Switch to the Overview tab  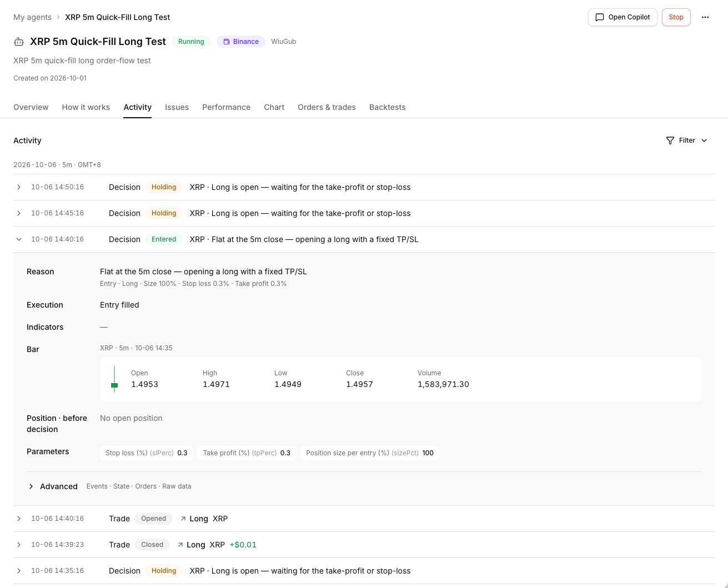[x=31, y=107]
